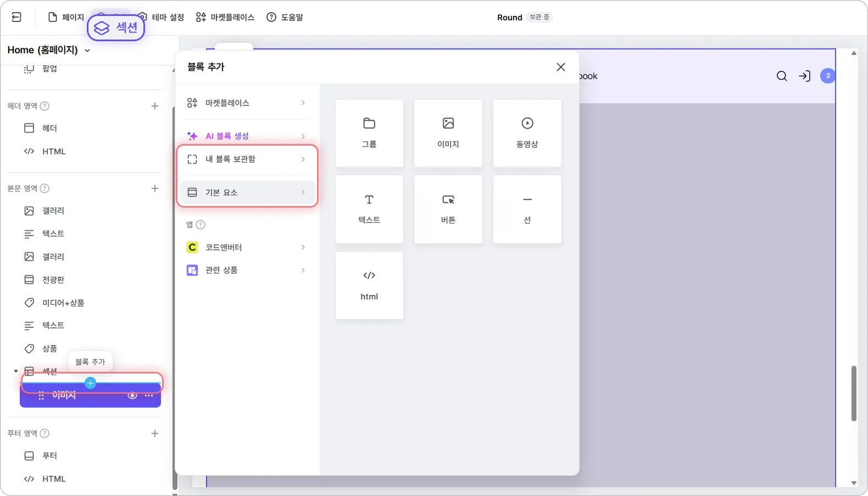The height and width of the screenshot is (496, 868).
Task: Open the more options dots on the 이미지 row
Action: tap(149, 395)
